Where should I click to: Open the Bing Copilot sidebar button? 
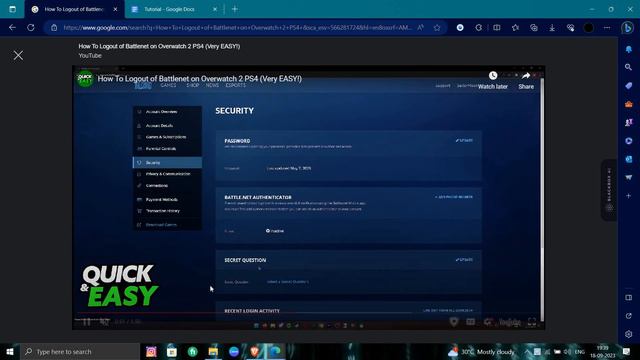627,28
